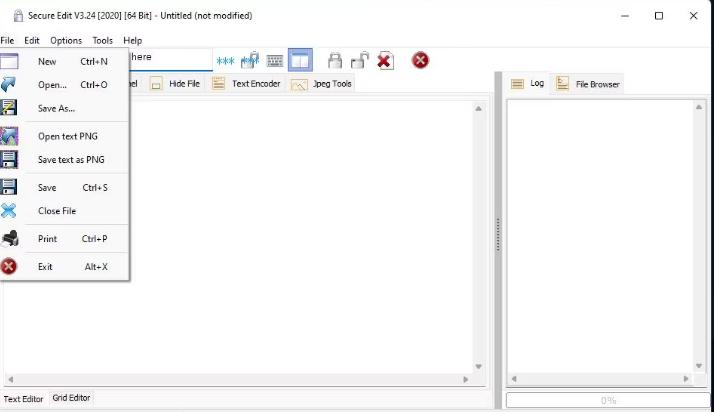Switch to the Jpeg Tools tab
Screen dimensions: 715x414
tap(321, 84)
